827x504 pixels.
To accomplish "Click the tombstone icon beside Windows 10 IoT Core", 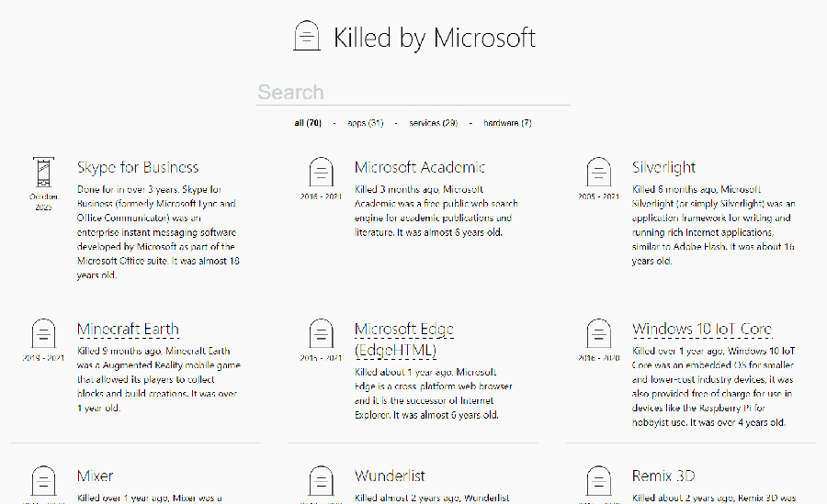I will (x=597, y=334).
